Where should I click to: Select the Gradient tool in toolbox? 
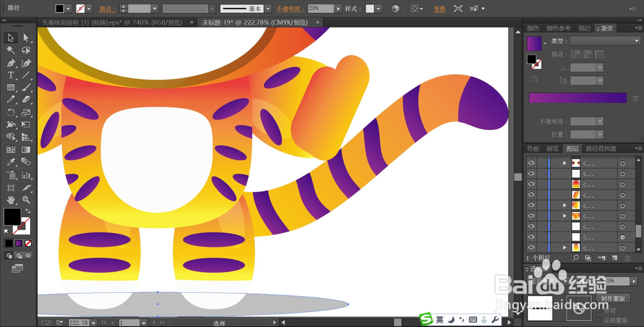(26, 150)
